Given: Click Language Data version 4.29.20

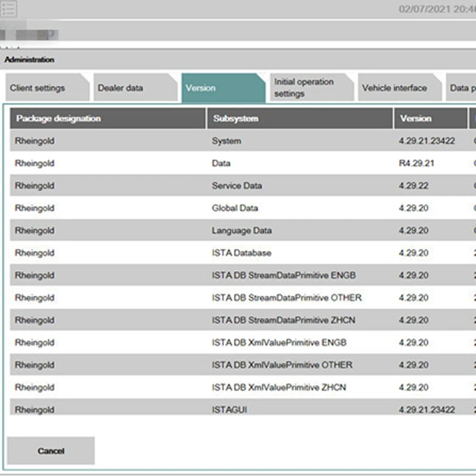Looking at the screenshot, I should pos(414,230).
